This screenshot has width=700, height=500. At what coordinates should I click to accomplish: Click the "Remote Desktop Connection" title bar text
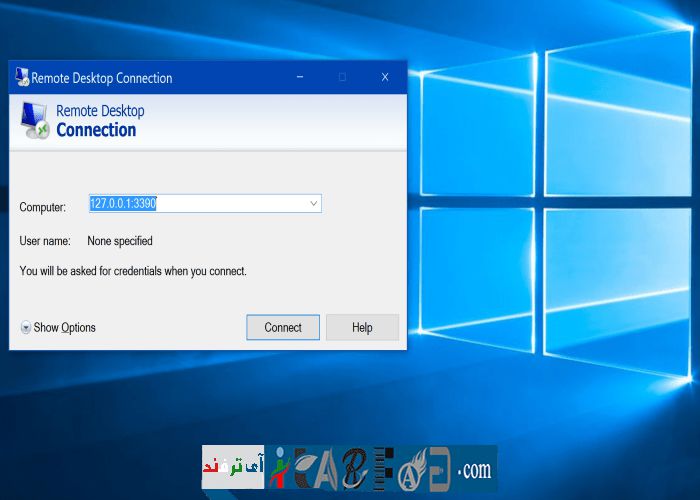[102, 78]
